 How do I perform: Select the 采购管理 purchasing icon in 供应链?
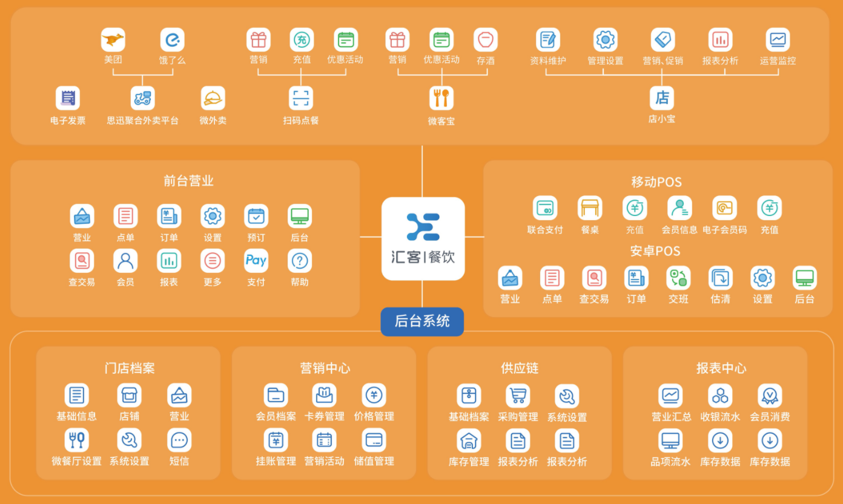[x=518, y=396]
